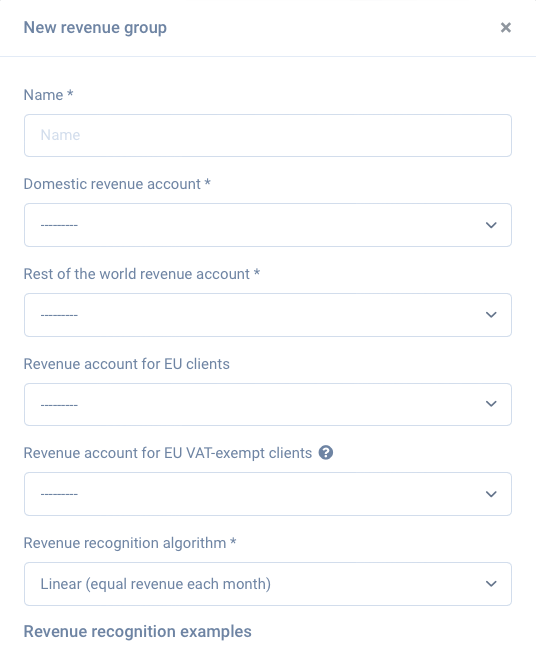Expand the Revenue account for EU clients dropdown

[268, 404]
